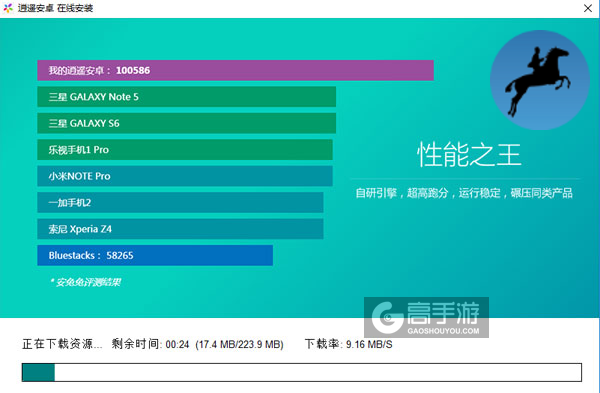Click the 自研引擎 description line

[x=464, y=193]
